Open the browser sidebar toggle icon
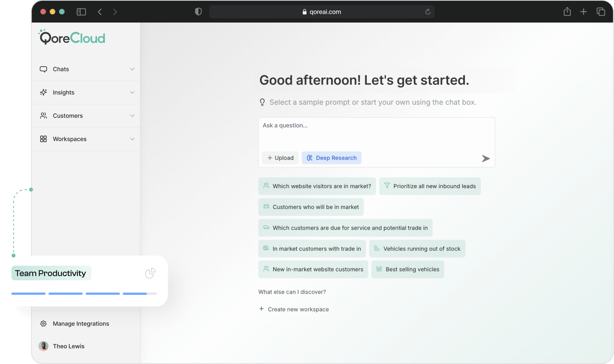Screen dimensions: 614x364 81,12
